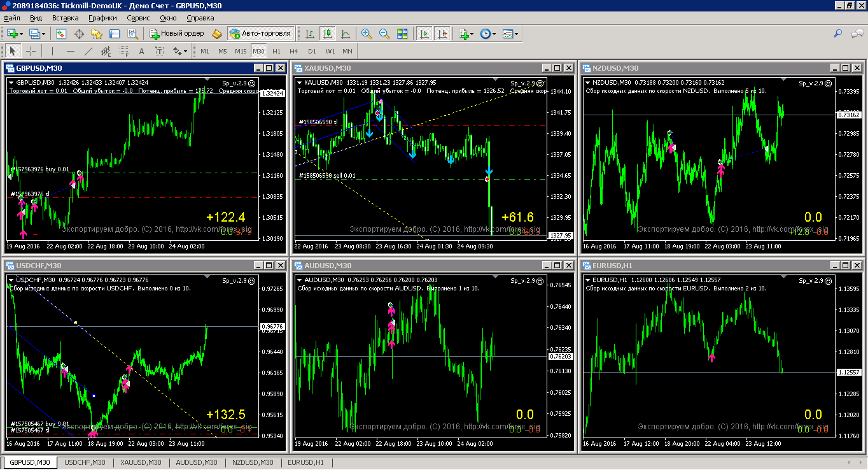Viewport: 868px width, 470px height.
Task: Switch chart to bar chart mode
Action: [x=310, y=34]
